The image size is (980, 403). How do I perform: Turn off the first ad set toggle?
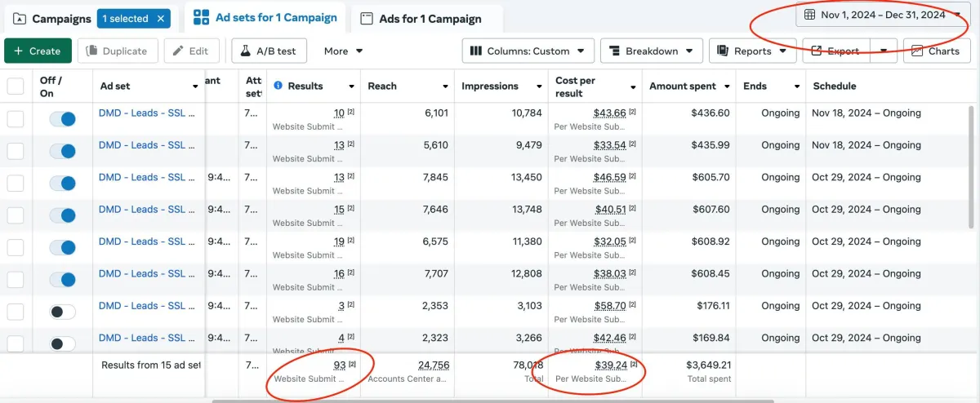pos(62,119)
